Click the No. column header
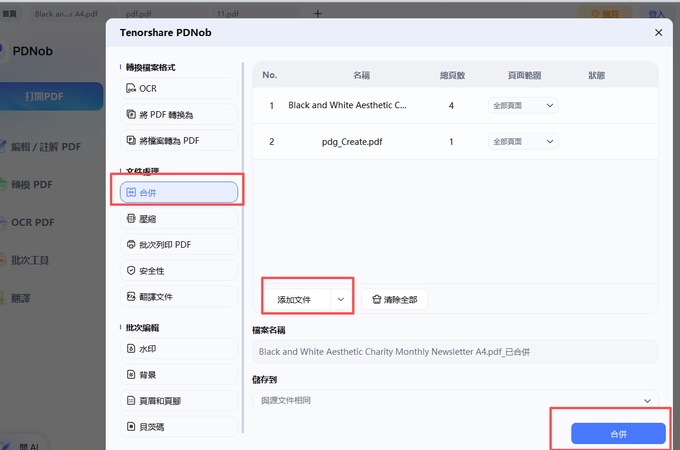The image size is (680, 450). click(269, 75)
